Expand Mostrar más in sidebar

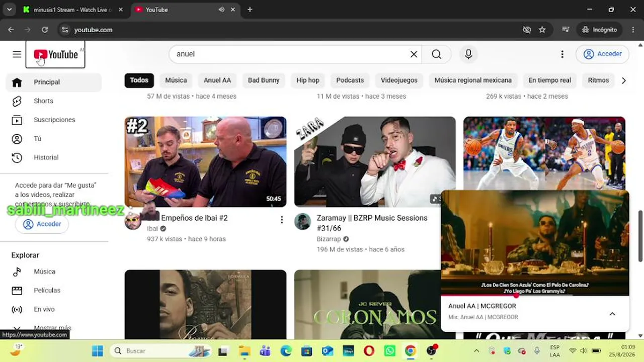click(54, 328)
